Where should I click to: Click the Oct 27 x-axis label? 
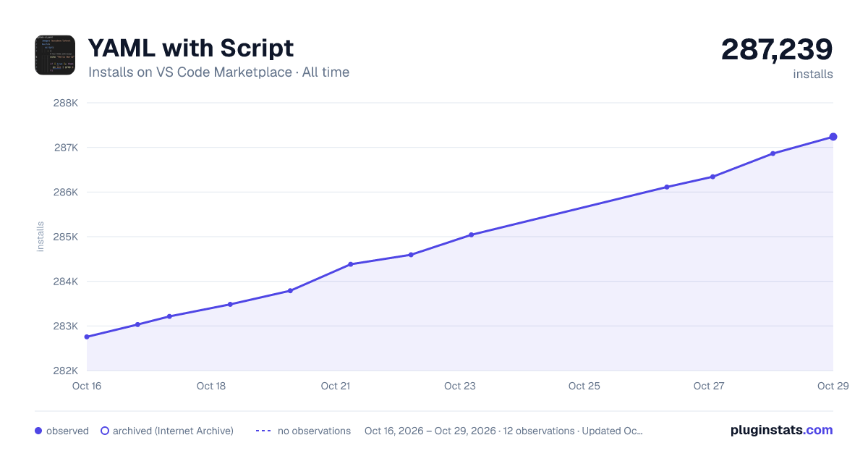tap(709, 386)
